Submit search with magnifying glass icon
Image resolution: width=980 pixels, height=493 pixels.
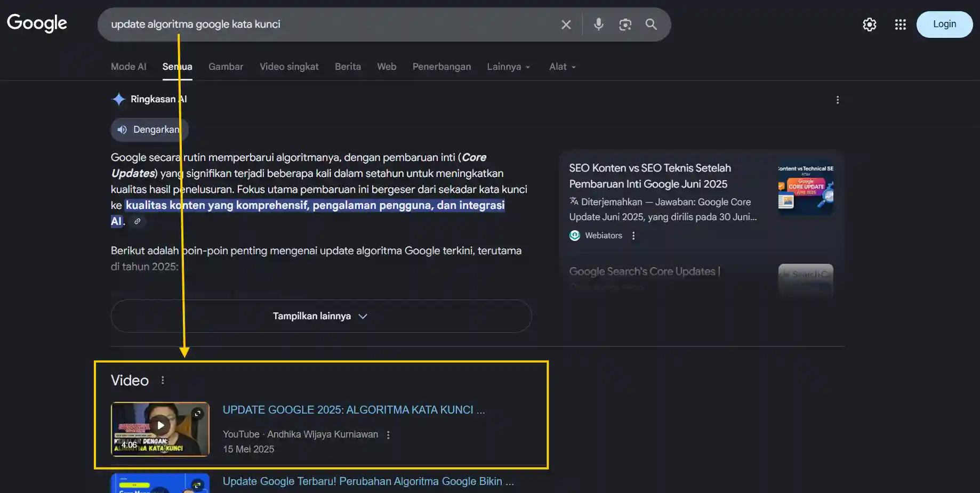(651, 24)
